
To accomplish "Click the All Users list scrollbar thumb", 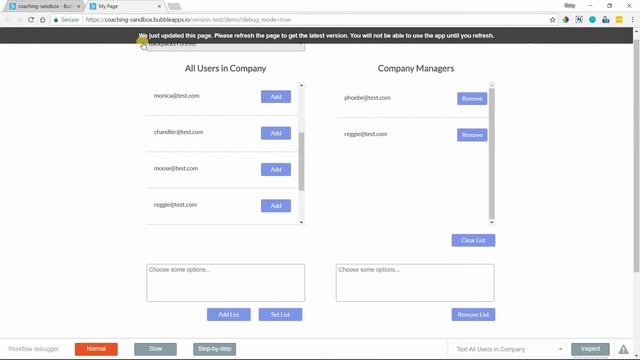I will pyautogui.click(x=301, y=162).
